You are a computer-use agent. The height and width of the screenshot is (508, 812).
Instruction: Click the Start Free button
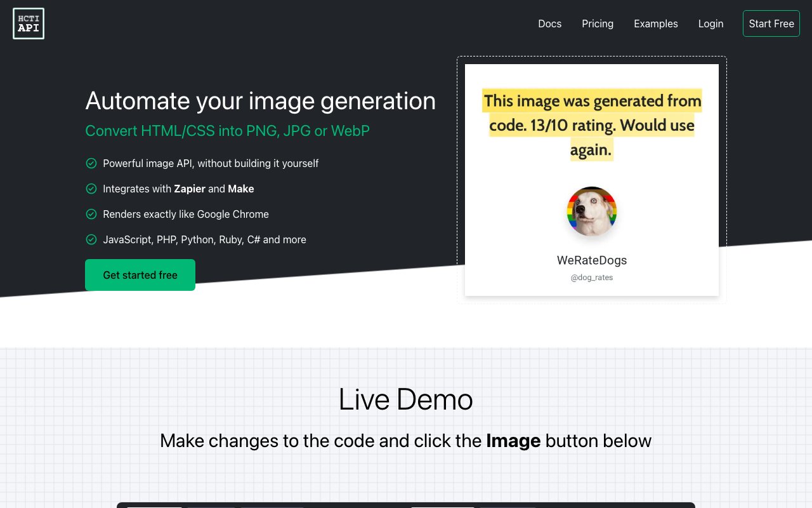[771, 23]
